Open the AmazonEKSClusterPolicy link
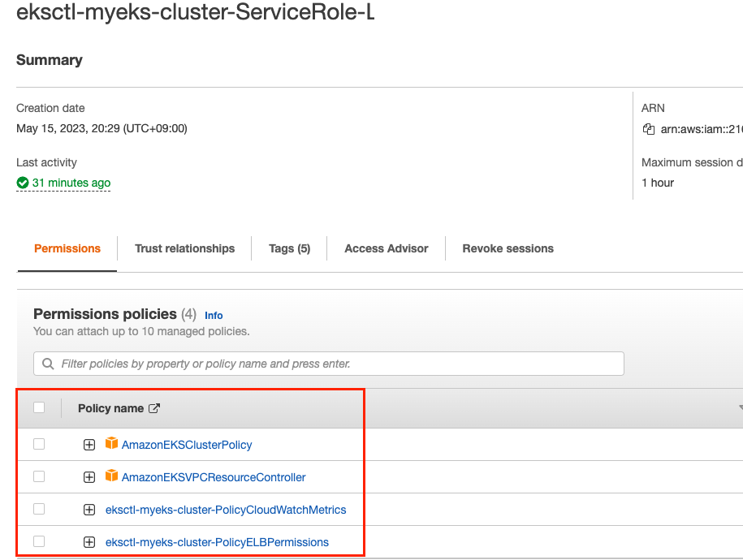Viewport: 743px width, 560px height. [x=187, y=445]
